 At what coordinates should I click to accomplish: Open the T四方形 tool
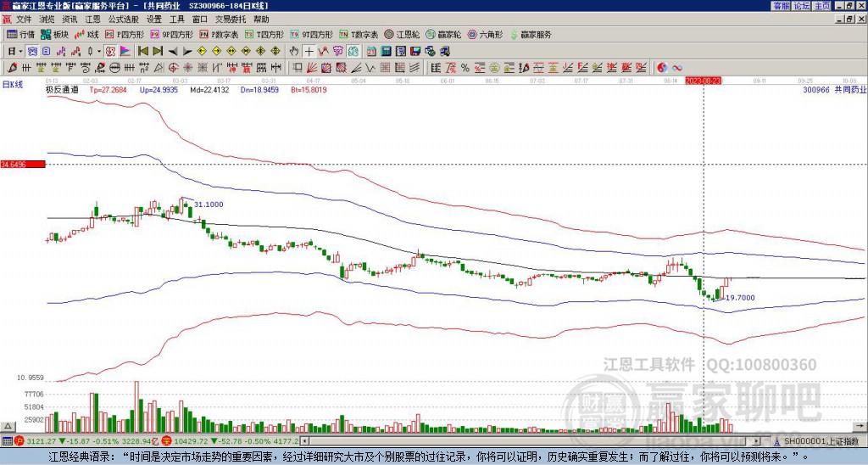[264, 34]
